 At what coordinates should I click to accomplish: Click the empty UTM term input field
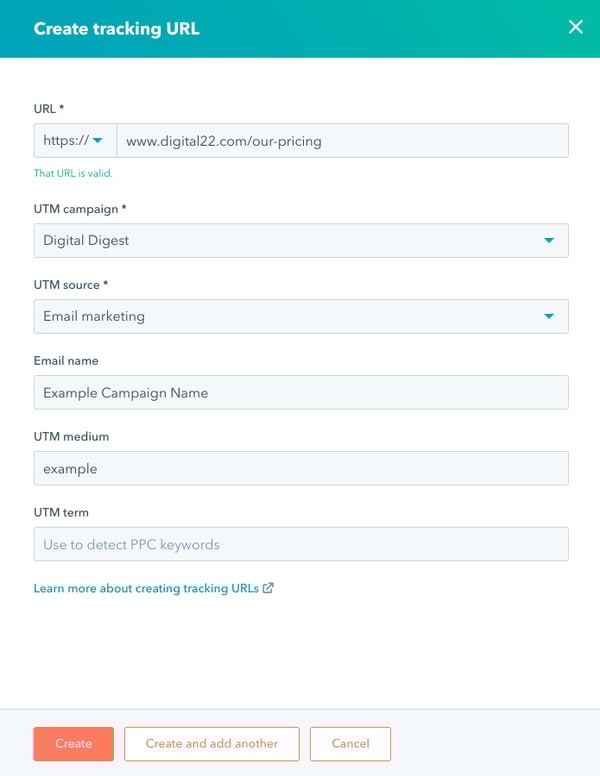tap(300, 544)
